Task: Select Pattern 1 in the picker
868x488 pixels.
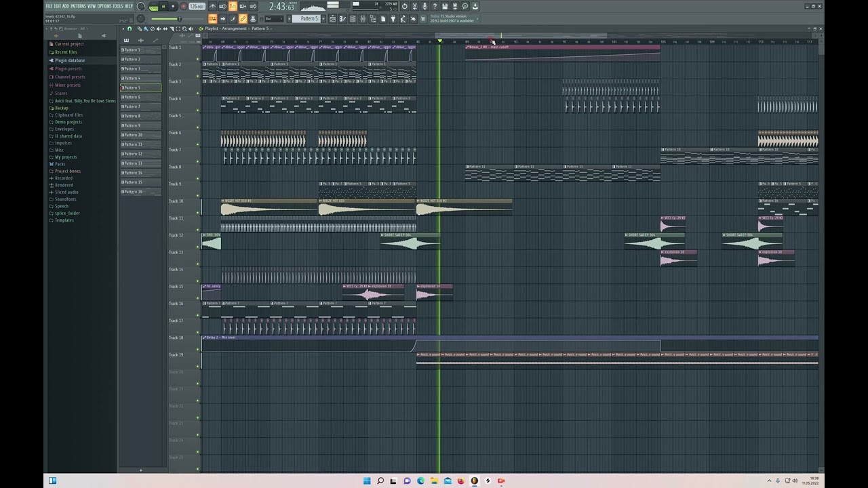Action: [x=141, y=50]
